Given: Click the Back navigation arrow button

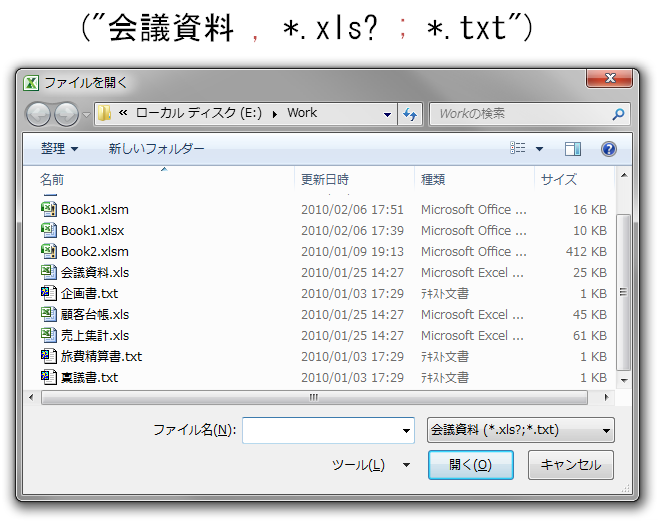Looking at the screenshot, I should point(38,114).
